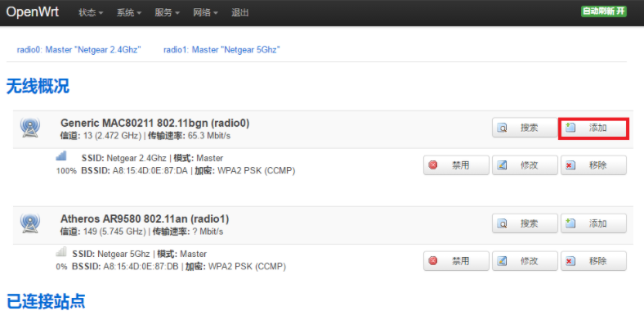Click the OpenWrt brand logo
Screen dimensions: 644x320
point(33,12)
